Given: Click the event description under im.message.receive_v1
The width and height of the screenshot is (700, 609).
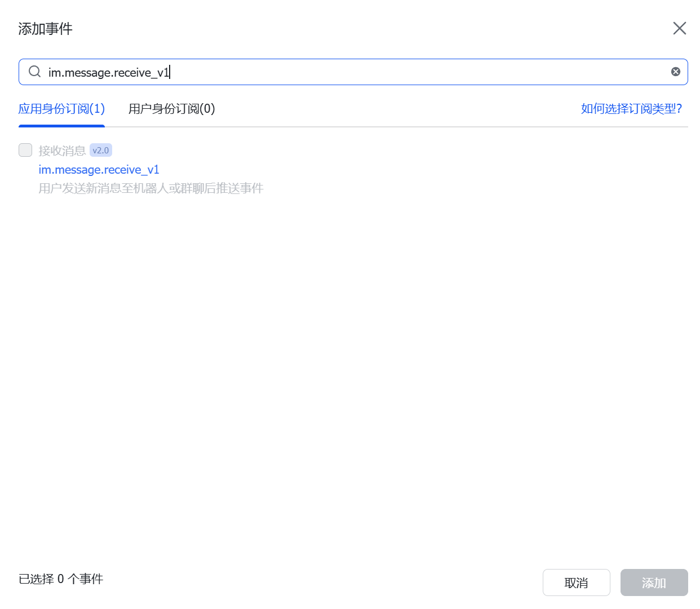Looking at the screenshot, I should [x=151, y=188].
